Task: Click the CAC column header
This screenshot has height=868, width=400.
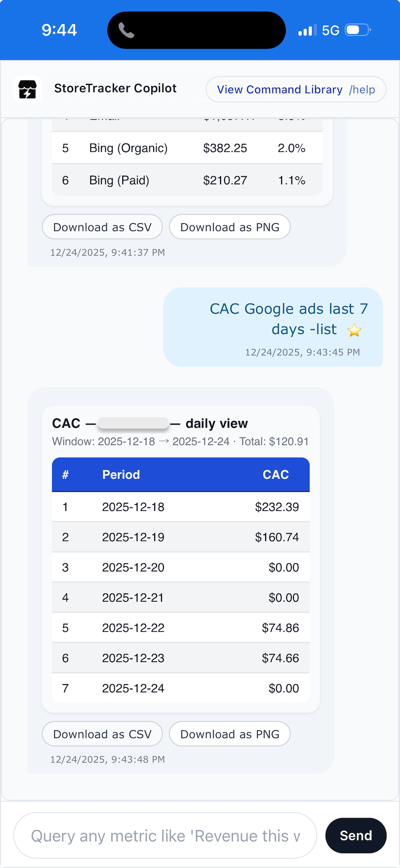Action: [275, 475]
